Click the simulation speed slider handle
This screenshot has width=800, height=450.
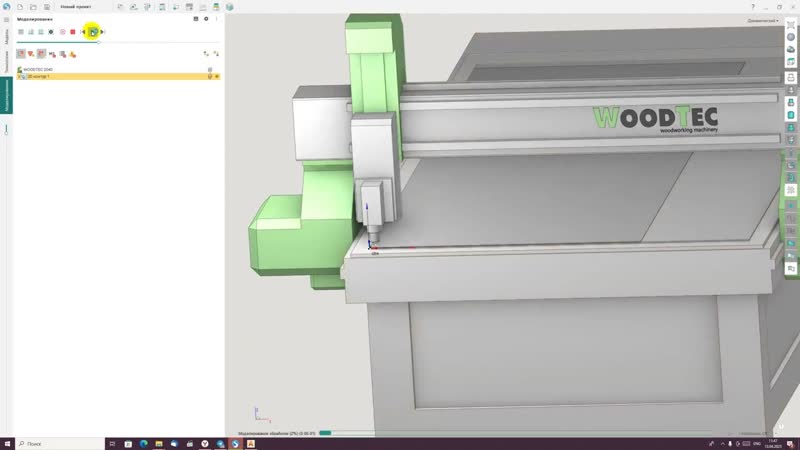[98, 42]
